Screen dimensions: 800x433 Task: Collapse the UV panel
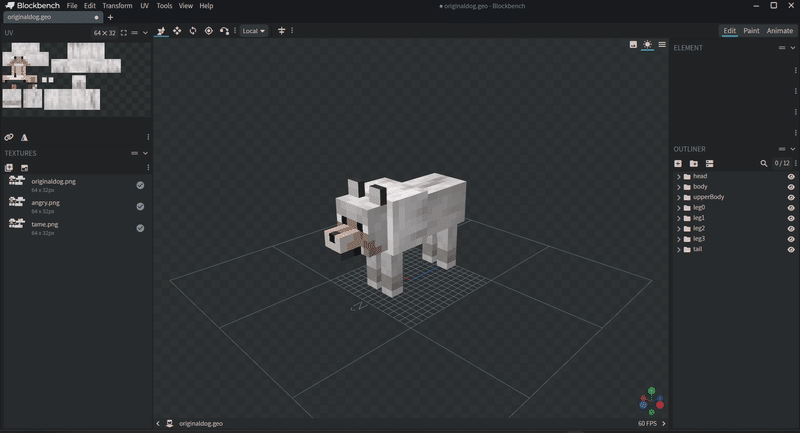145,33
